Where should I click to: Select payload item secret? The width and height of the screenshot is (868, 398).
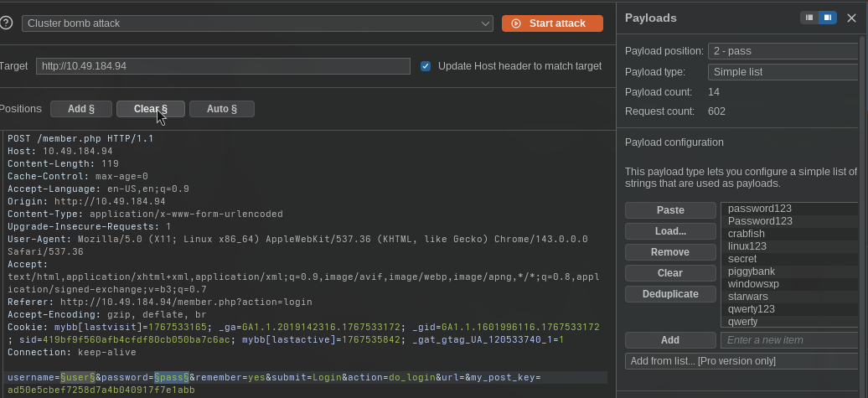[x=790, y=259]
